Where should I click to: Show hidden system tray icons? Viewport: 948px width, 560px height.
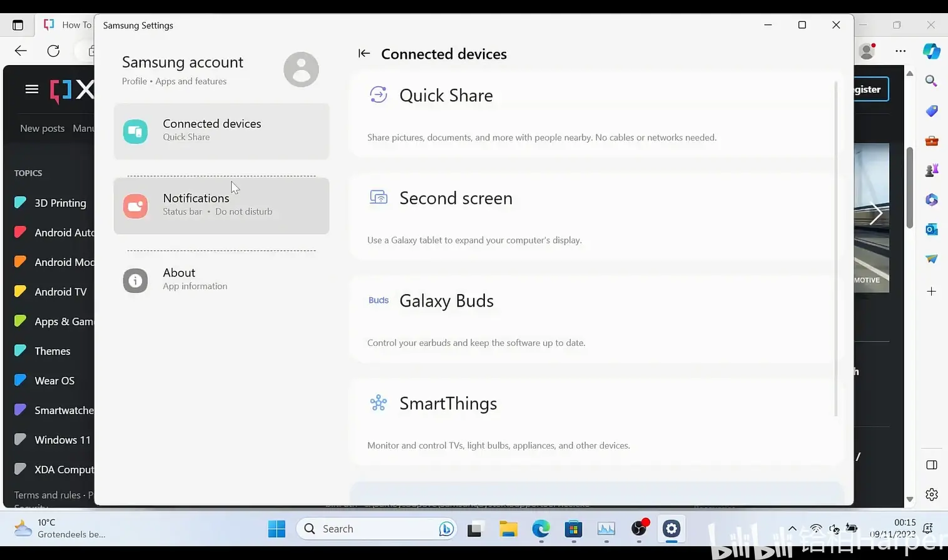click(x=792, y=529)
